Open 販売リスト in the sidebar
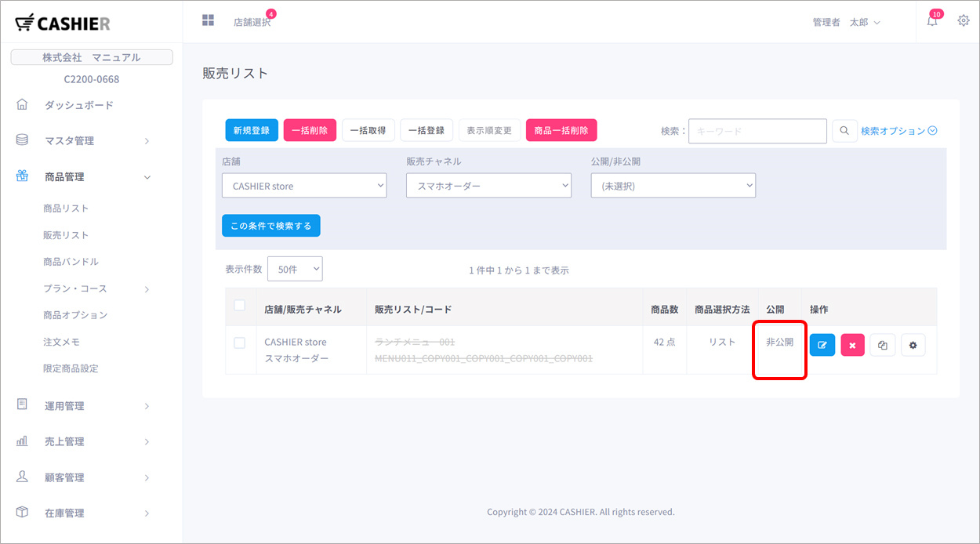 tap(66, 235)
